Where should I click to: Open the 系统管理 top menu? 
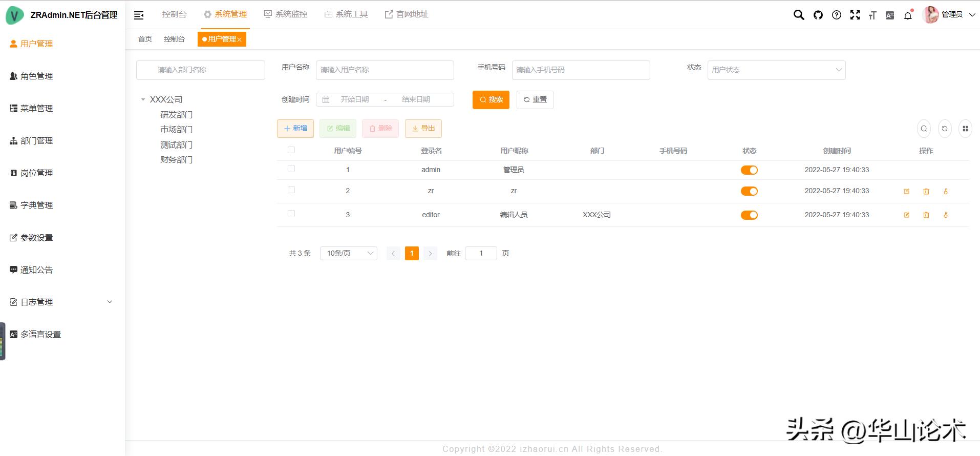point(225,14)
